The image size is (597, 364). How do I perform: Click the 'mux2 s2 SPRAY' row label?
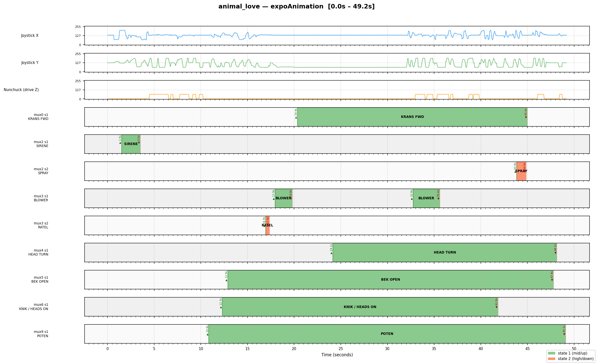41,171
